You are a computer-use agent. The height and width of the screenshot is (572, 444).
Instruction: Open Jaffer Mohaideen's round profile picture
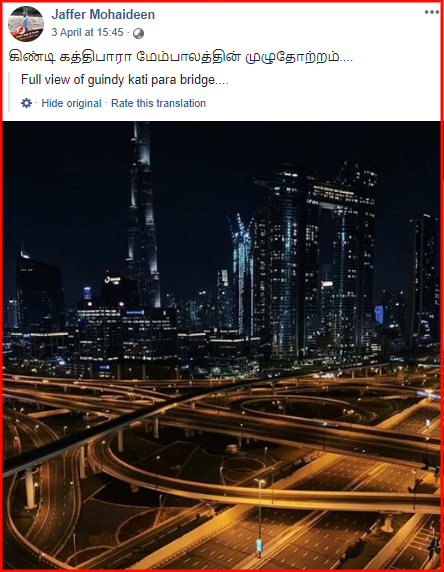tap(26, 24)
